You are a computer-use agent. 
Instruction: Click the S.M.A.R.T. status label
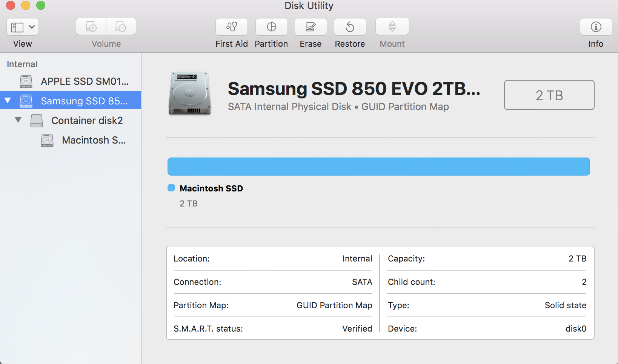208,329
